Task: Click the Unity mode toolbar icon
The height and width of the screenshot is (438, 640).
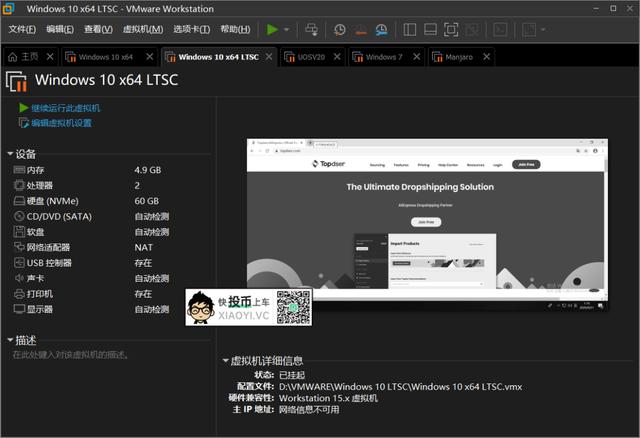Action: point(472,29)
